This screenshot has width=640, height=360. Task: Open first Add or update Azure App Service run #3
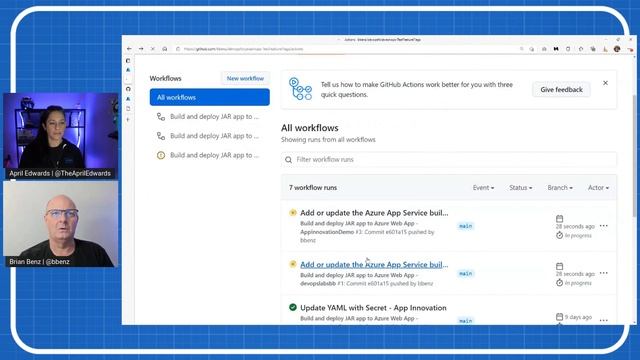[x=374, y=213]
